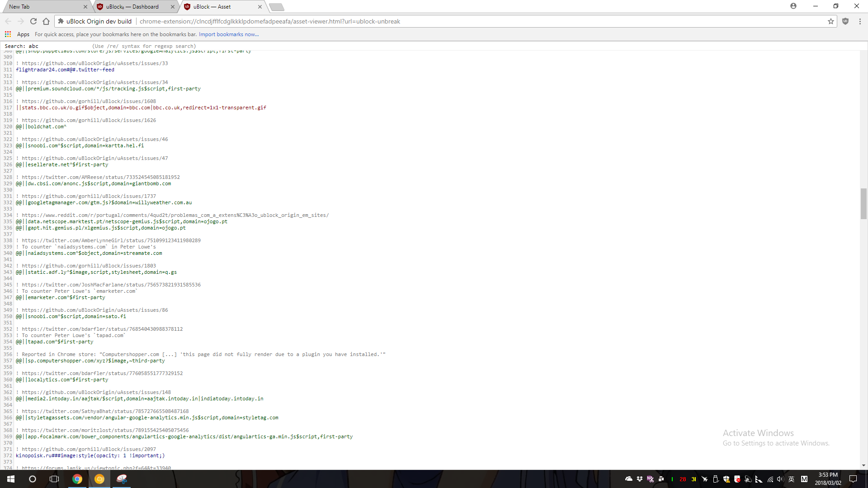Switch to the uBlock Dashboard tab
The width and height of the screenshot is (868, 488).
click(133, 7)
